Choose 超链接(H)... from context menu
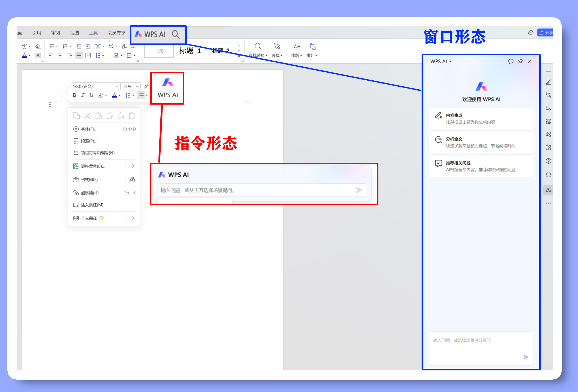The height and width of the screenshot is (392, 578). pyautogui.click(x=104, y=193)
